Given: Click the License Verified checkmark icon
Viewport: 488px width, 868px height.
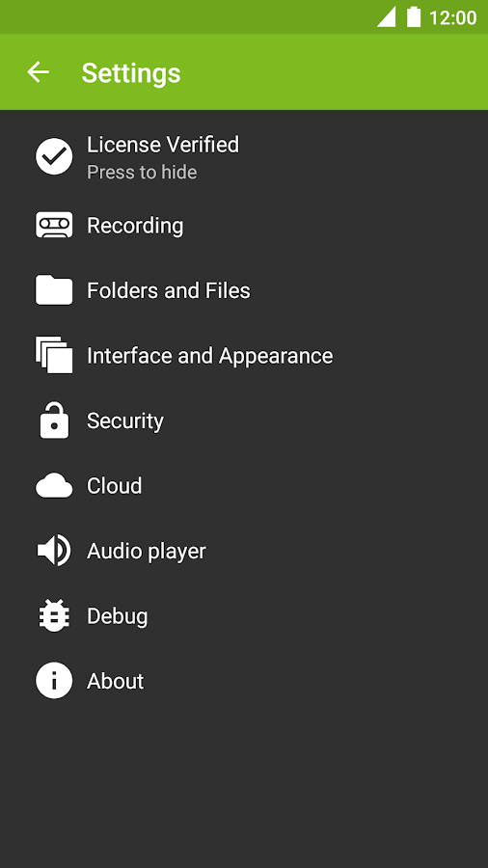Looking at the screenshot, I should pos(54,156).
